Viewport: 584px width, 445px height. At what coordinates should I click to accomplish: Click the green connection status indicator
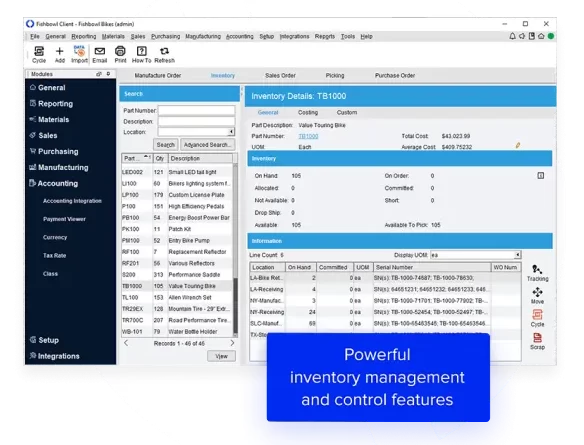click(551, 36)
